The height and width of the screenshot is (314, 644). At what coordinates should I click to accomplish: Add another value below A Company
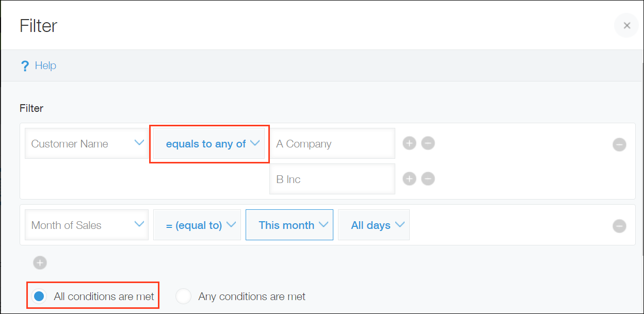(x=409, y=143)
